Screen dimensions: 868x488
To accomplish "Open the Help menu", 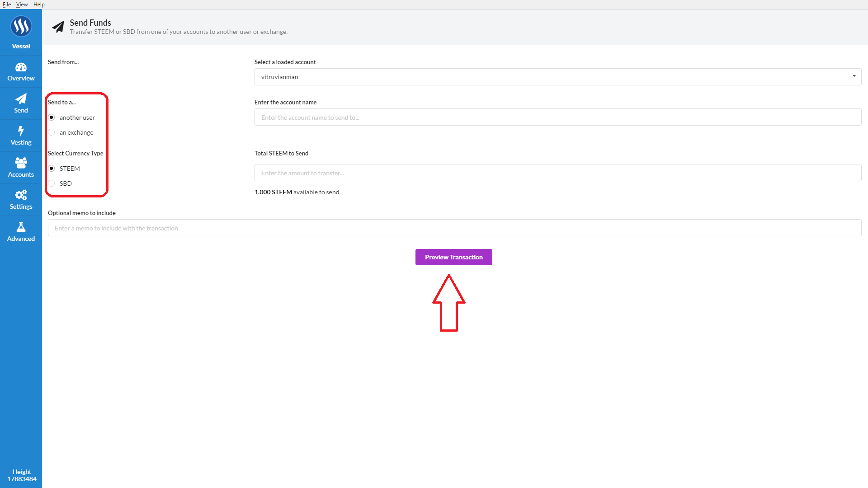I will pos(39,5).
